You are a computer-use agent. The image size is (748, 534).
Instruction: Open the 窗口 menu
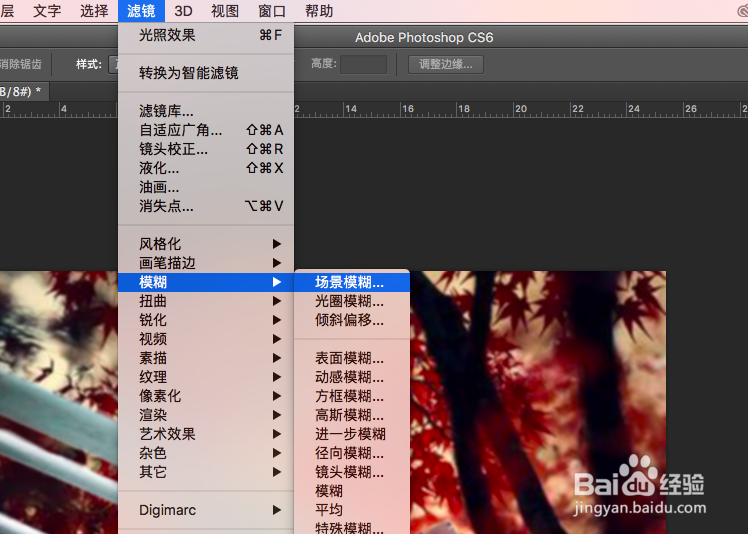coord(271,10)
